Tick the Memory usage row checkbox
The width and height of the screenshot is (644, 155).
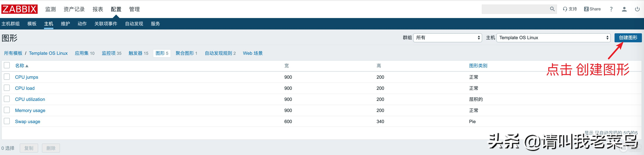(7, 110)
